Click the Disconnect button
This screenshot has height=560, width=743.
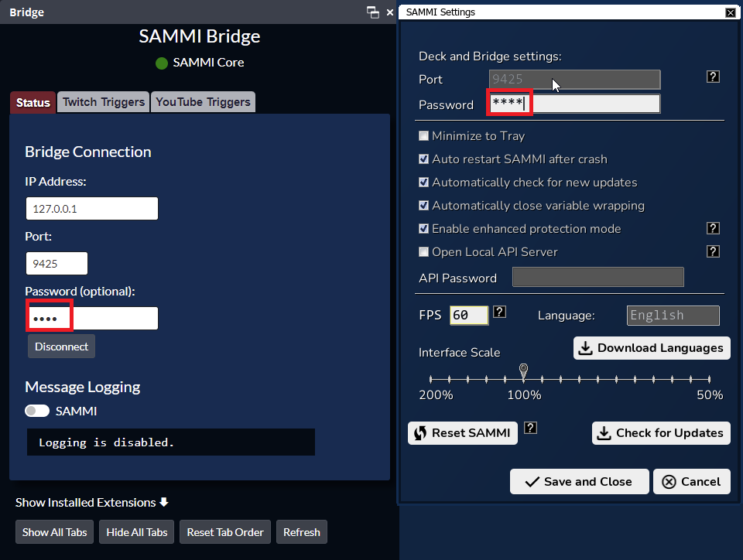click(x=61, y=347)
